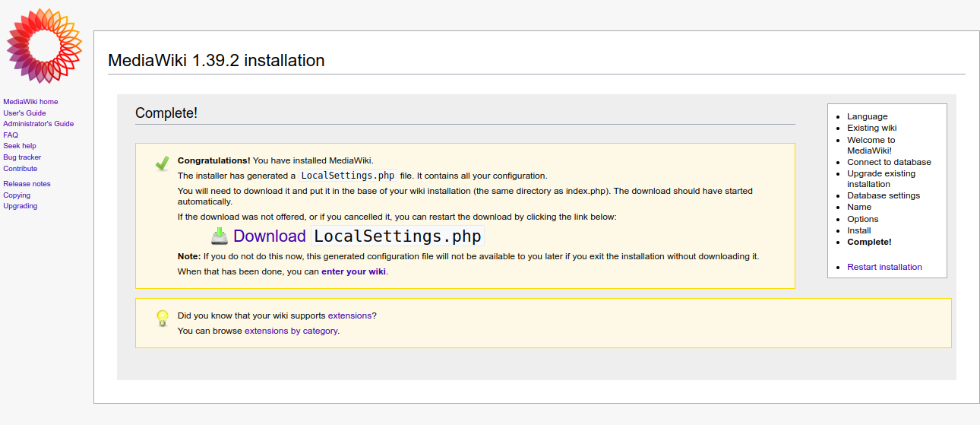The image size is (980, 425).
Task: Open the Release notes link
Action: tap(27, 184)
